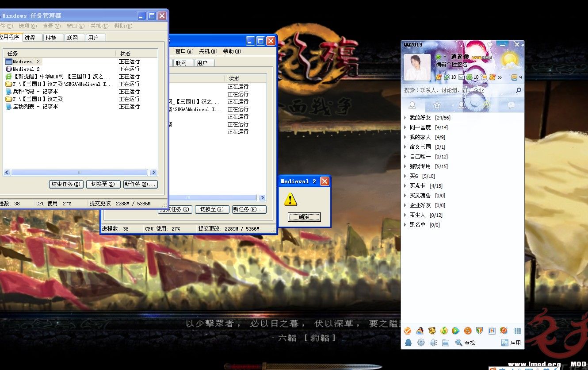Click the QQ penguin main menu icon
The height and width of the screenshot is (370, 588).
[x=408, y=343]
